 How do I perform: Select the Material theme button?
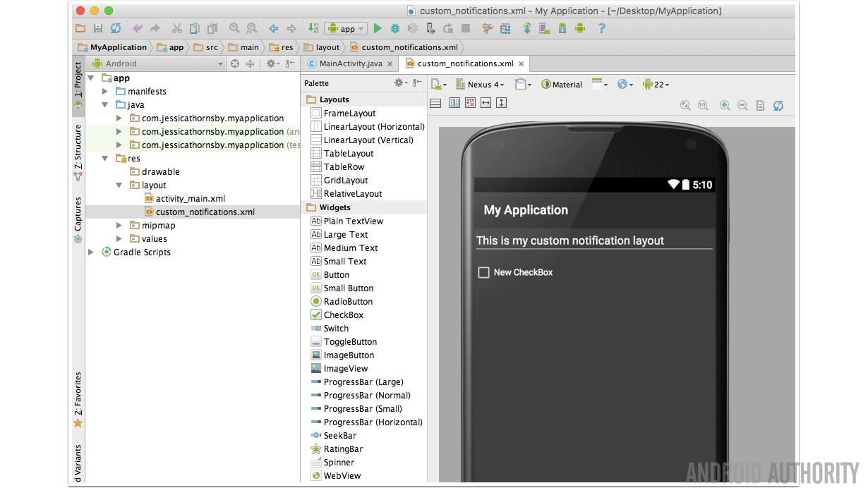[562, 85]
